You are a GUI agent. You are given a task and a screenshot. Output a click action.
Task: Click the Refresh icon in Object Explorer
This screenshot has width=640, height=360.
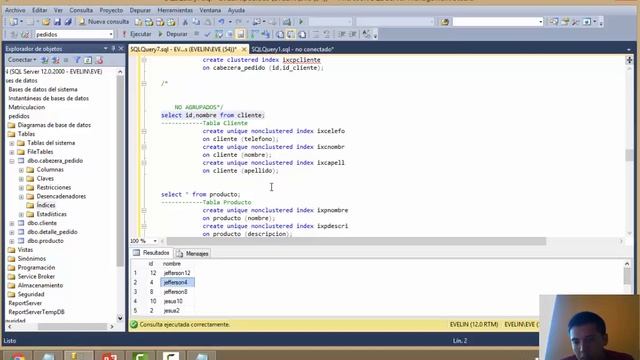(88, 60)
